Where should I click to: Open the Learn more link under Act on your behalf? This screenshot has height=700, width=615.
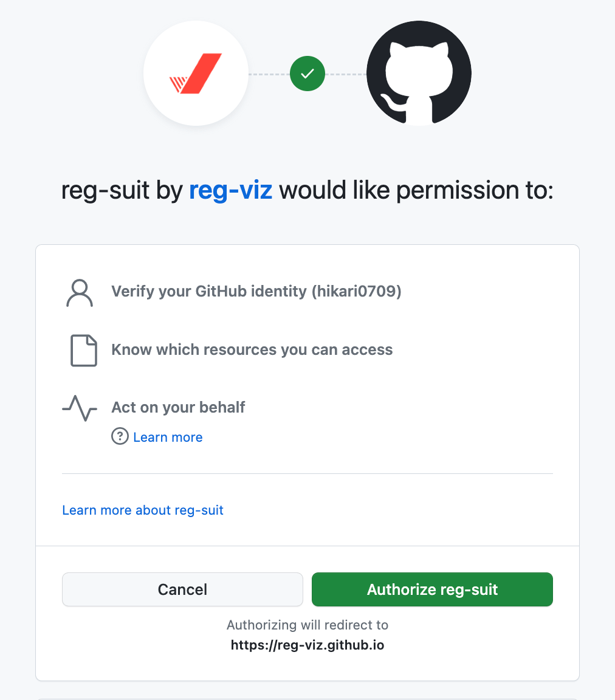168,437
